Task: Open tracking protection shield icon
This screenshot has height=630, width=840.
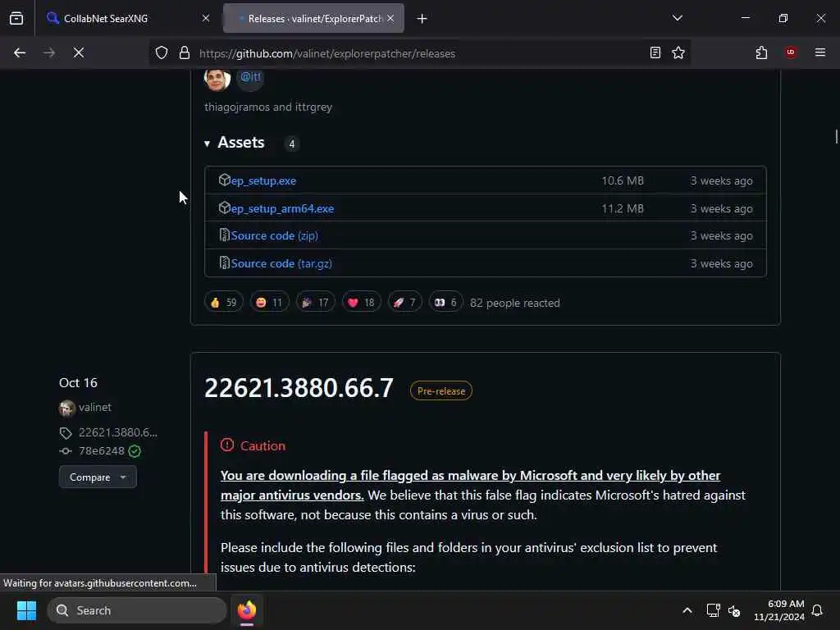Action: pyautogui.click(x=162, y=52)
